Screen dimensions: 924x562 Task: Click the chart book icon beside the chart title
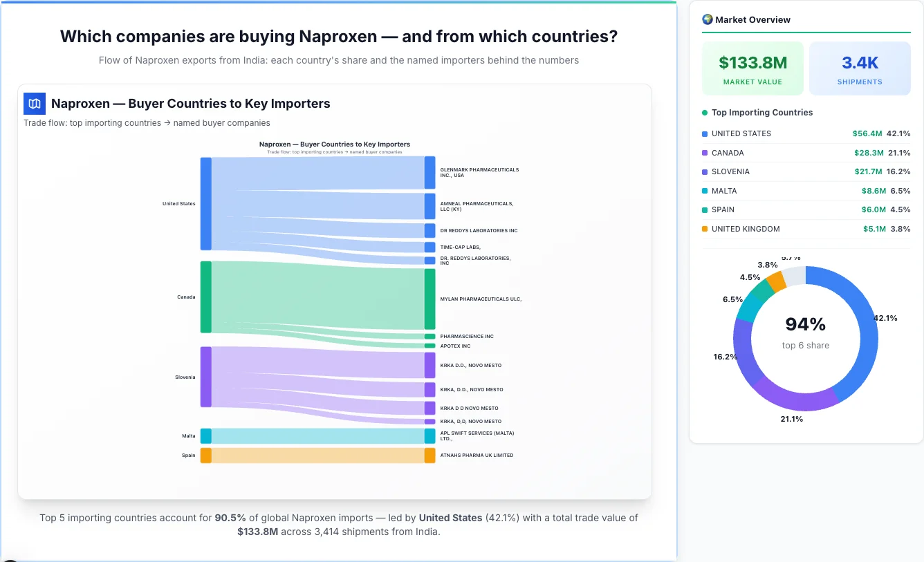[34, 103]
